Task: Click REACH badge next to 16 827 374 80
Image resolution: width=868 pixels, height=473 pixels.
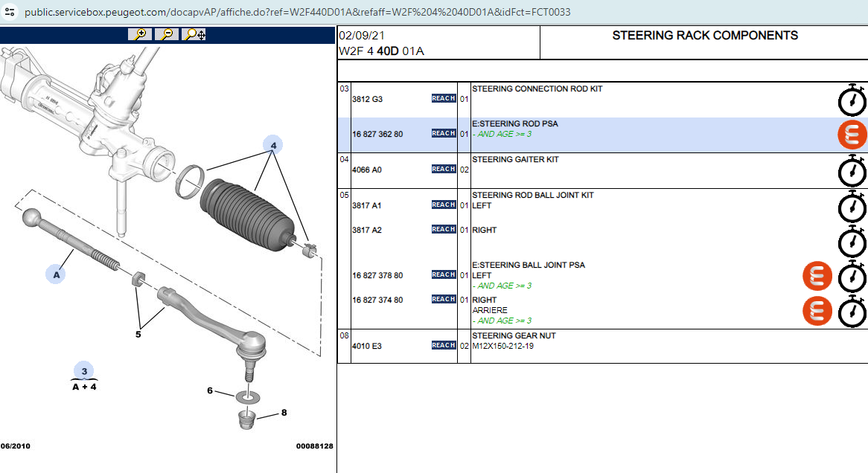Action: (444, 299)
